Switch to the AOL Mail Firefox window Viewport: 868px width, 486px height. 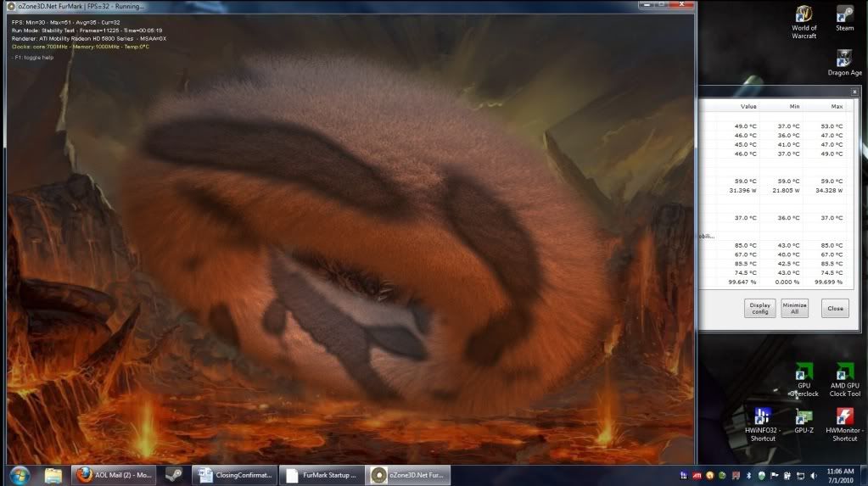click(114, 475)
